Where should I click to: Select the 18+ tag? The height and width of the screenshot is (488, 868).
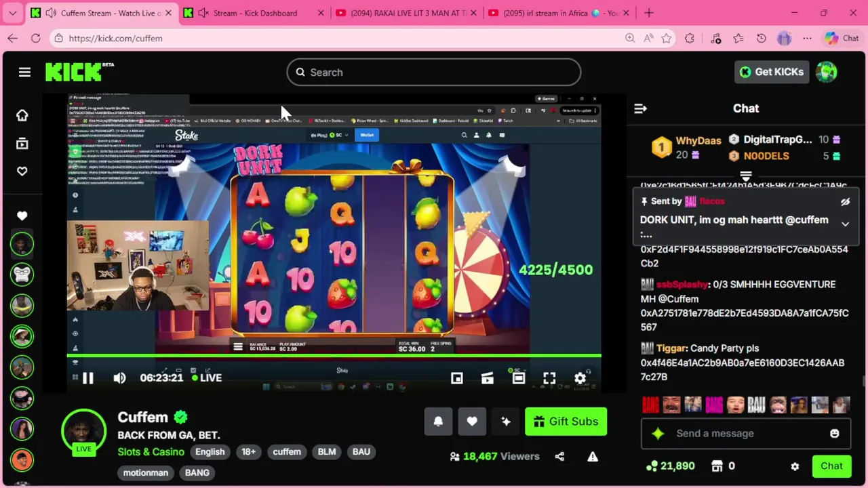tap(249, 452)
